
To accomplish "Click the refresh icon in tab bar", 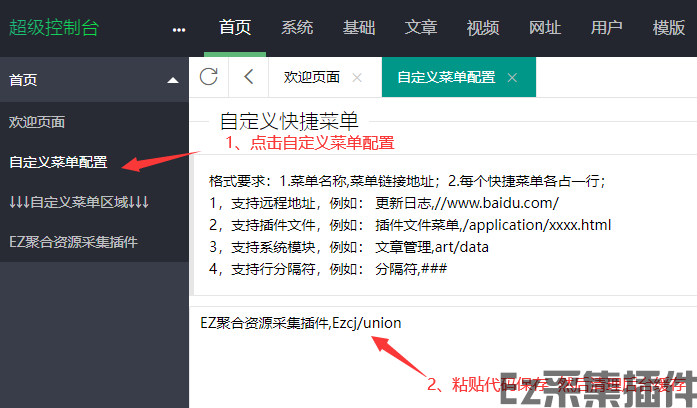I will click(209, 77).
